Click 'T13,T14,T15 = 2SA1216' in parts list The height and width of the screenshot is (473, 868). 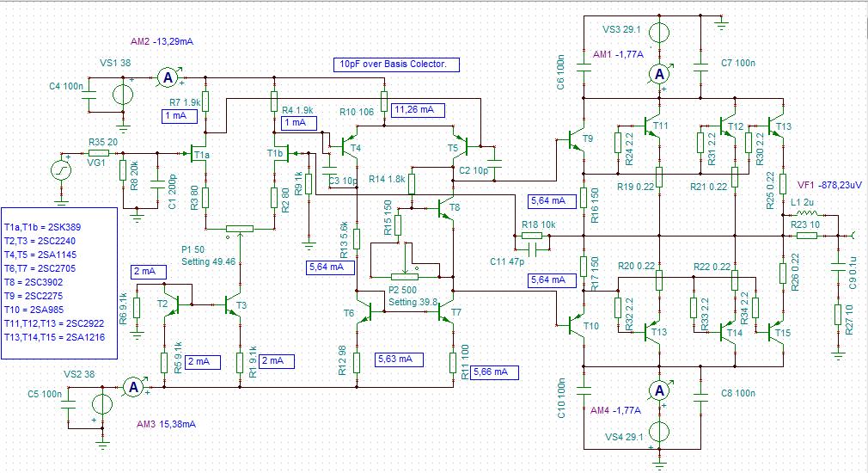tap(54, 337)
